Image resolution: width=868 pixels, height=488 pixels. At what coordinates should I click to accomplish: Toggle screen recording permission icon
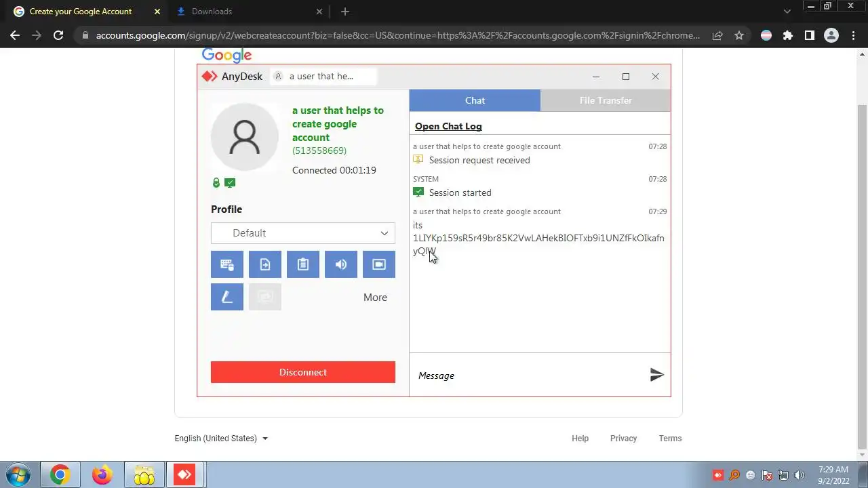[379, 264]
